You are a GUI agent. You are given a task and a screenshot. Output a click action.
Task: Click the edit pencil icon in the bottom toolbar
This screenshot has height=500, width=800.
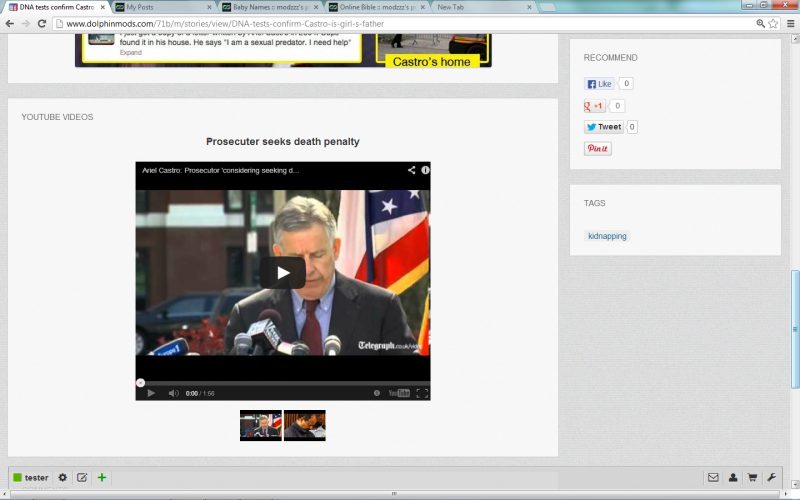point(82,478)
